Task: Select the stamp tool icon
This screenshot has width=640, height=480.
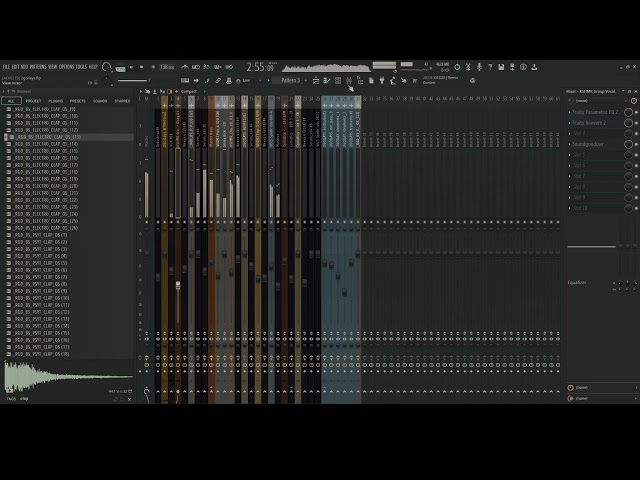Action: tap(229, 80)
